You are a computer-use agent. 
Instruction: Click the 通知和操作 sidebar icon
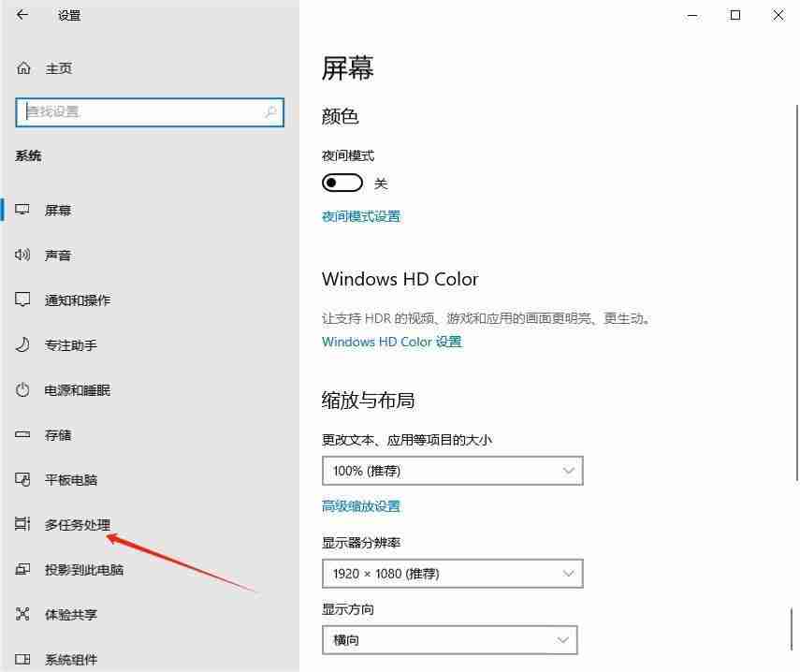tap(22, 299)
